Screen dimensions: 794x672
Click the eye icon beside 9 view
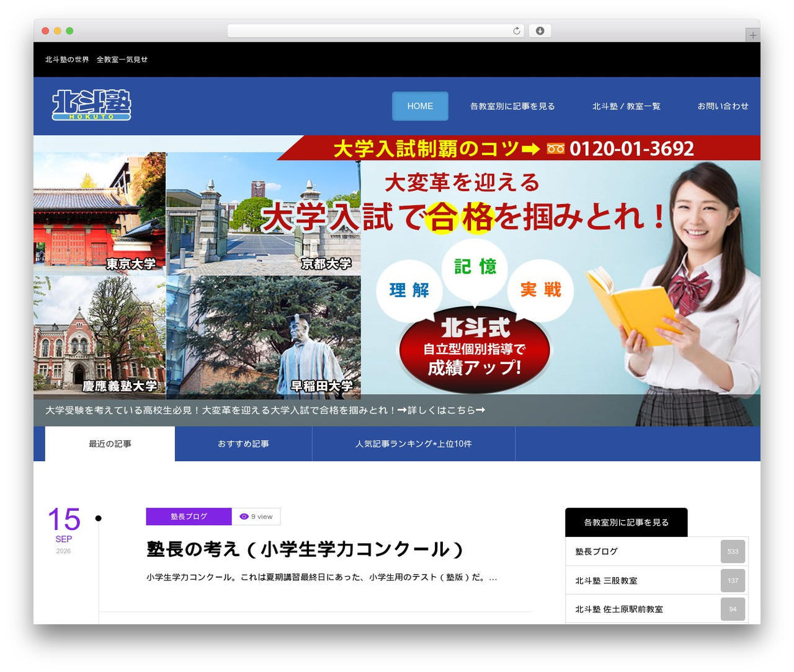[244, 516]
